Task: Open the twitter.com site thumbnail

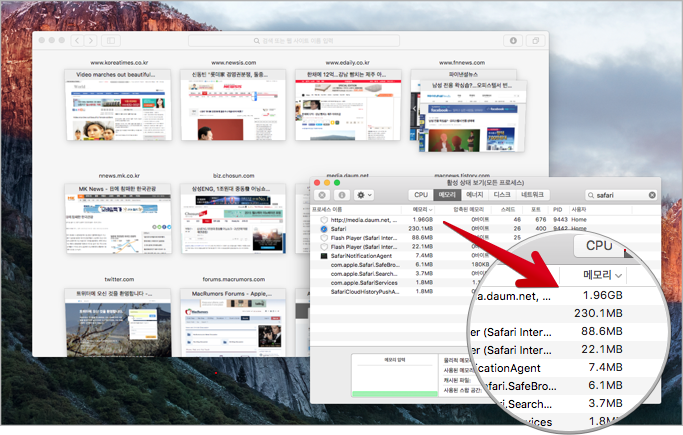Action: click(x=118, y=323)
